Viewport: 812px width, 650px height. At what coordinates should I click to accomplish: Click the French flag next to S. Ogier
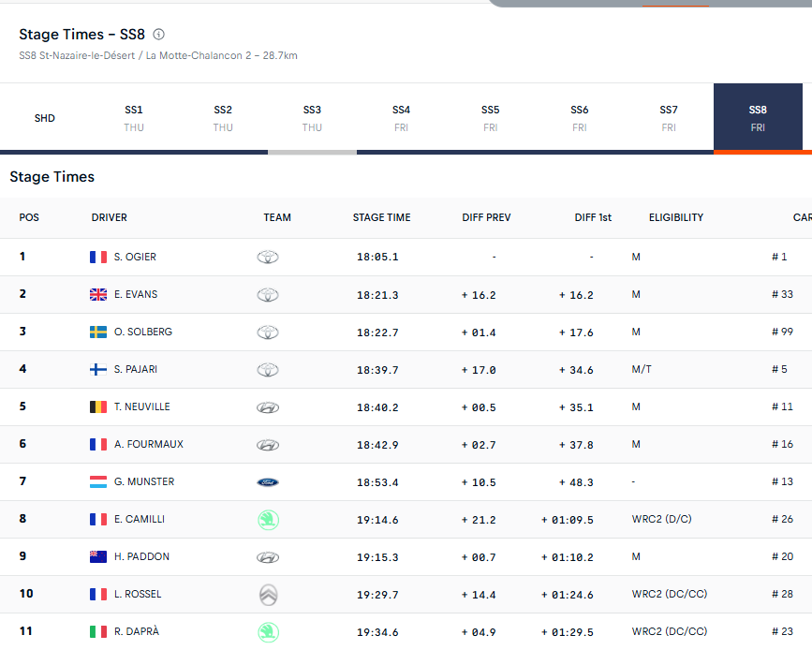click(x=98, y=257)
